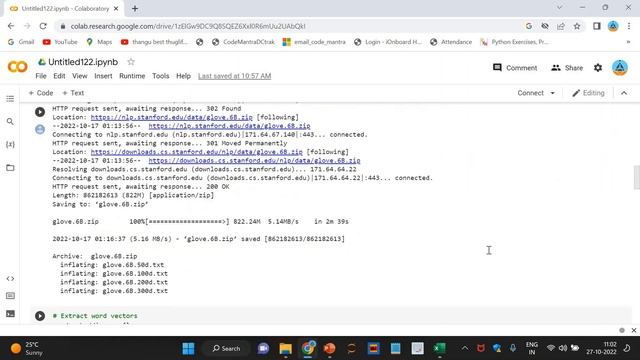Expand the Connect runtime dropdown arrow
Viewport: 640px width, 360px height.
tap(553, 93)
